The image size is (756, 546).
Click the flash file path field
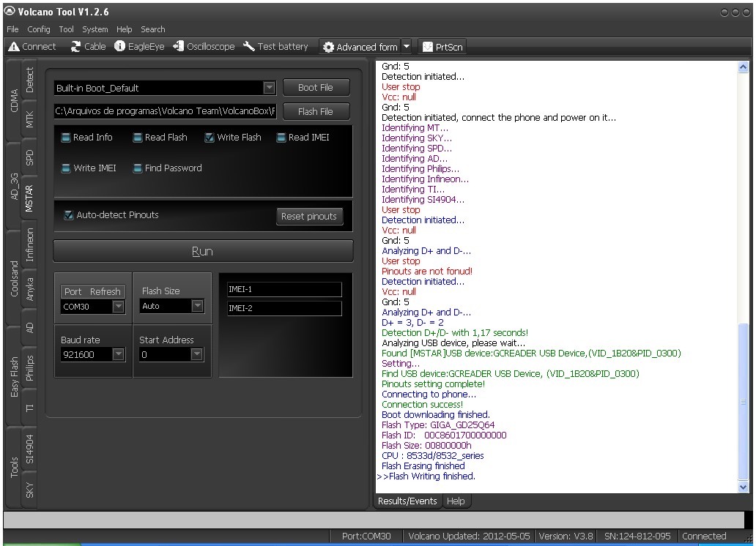pyautogui.click(x=166, y=111)
